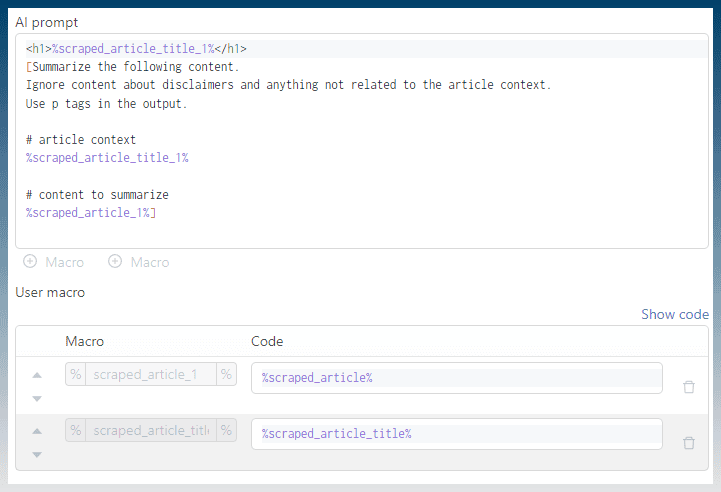Move scraped_article_1 macro down with arrow
Screen dimensions: 721x492
click(x=37, y=399)
